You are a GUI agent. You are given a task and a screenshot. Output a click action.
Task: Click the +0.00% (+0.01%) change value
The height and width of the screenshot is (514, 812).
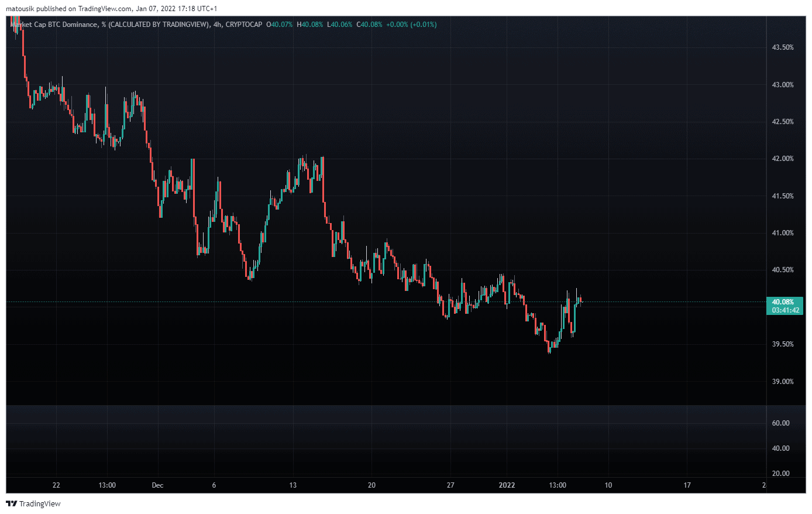[411, 25]
